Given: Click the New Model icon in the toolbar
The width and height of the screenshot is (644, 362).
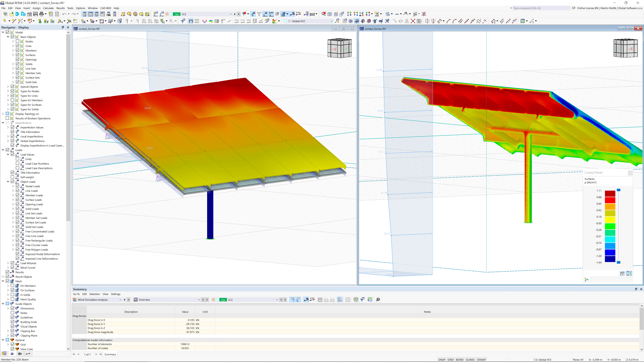Looking at the screenshot, I should point(5,14).
